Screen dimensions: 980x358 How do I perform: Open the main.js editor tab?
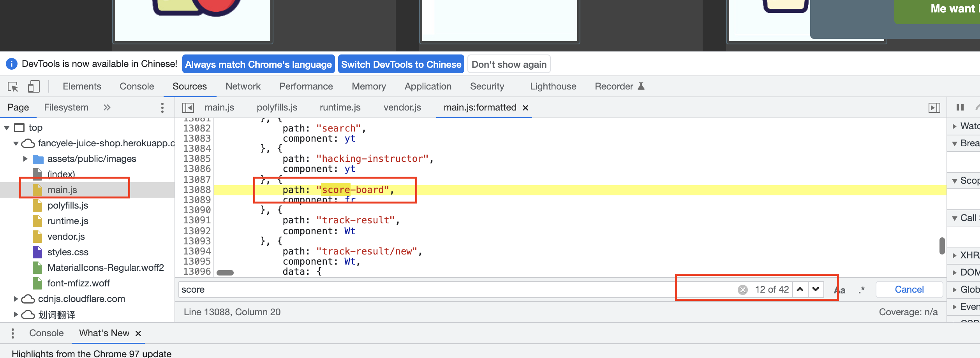tap(219, 107)
